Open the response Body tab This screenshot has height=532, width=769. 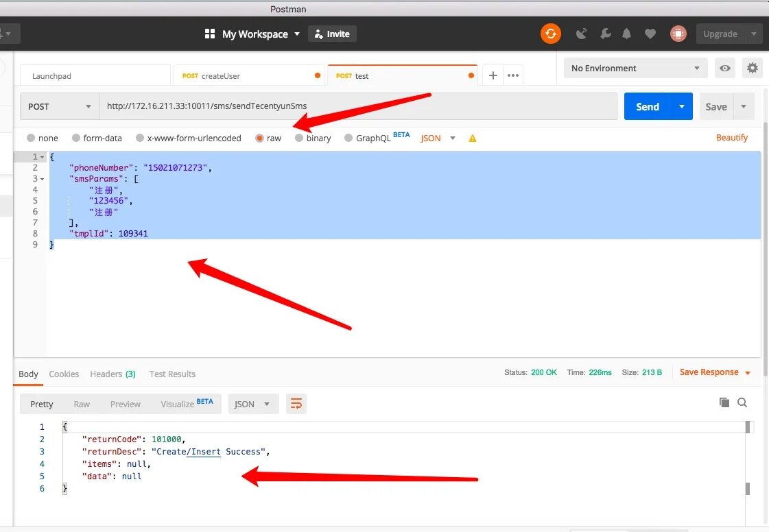pos(28,374)
